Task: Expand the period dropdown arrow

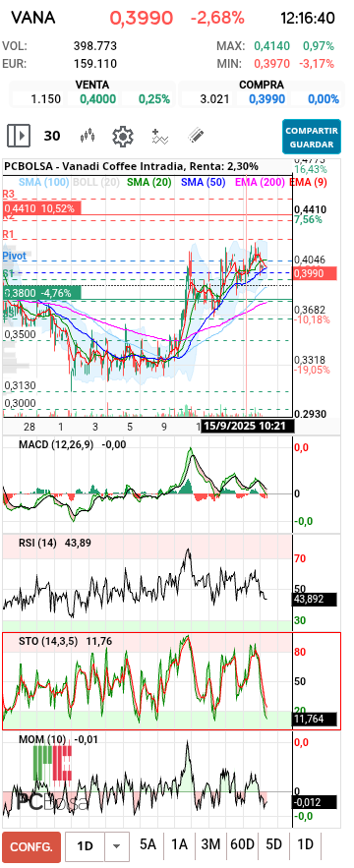Action: 116,847
